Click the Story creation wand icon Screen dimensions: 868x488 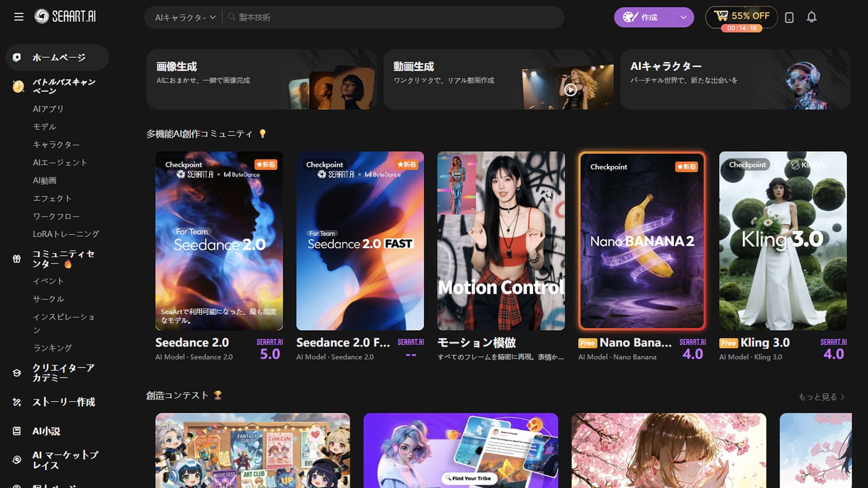pyautogui.click(x=17, y=402)
